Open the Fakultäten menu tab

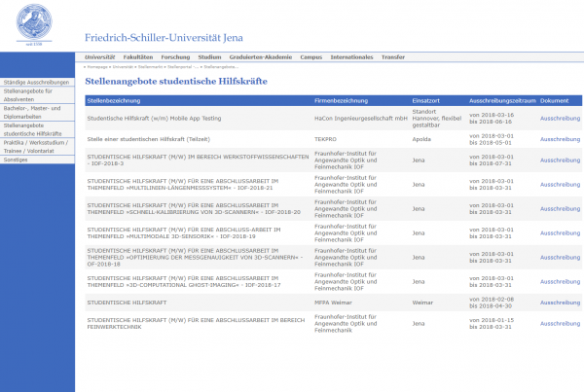coord(137,57)
